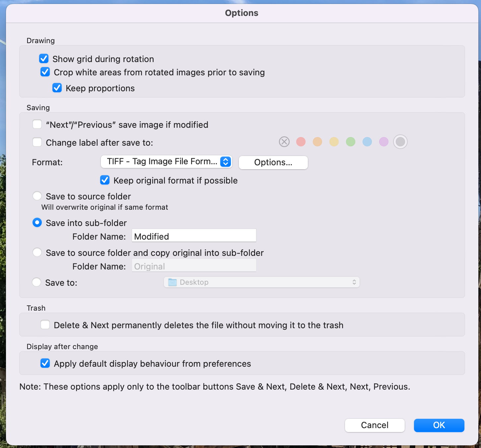Pick the yellow label color
This screenshot has width=481, height=448.
(x=334, y=142)
